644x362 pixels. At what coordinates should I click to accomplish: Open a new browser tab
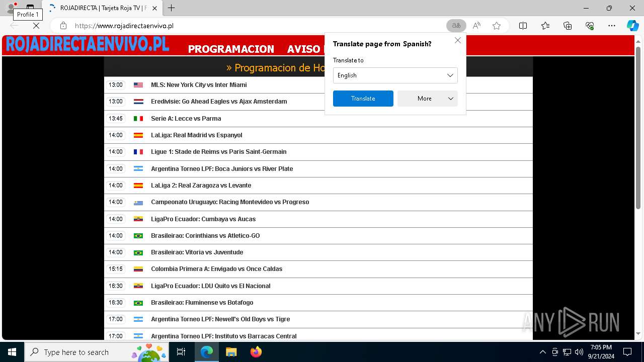[x=171, y=8]
